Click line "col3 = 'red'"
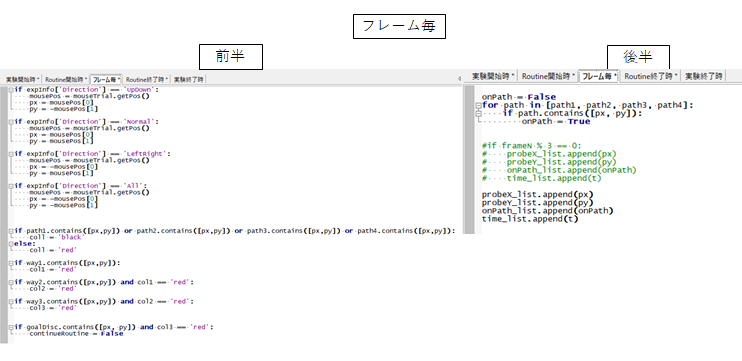This screenshot has height=361, width=742. pyautogui.click(x=53, y=308)
